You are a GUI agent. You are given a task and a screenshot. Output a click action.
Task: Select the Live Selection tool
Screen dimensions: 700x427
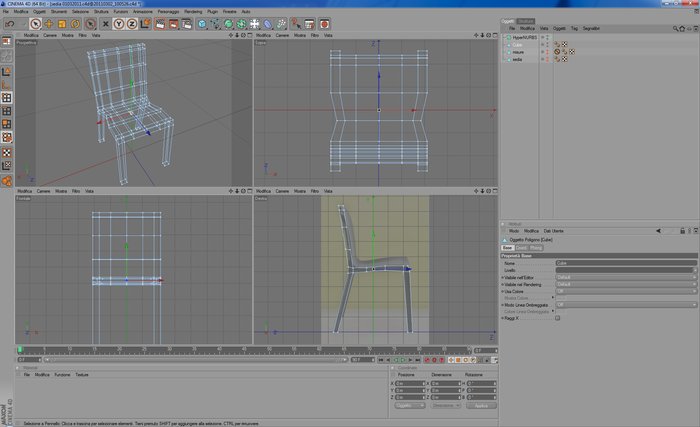click(35, 24)
